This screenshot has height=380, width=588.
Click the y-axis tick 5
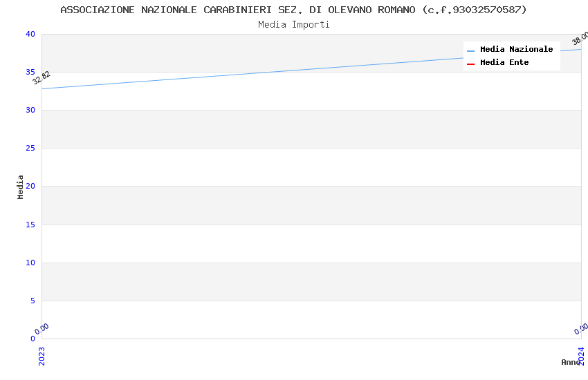tap(33, 301)
